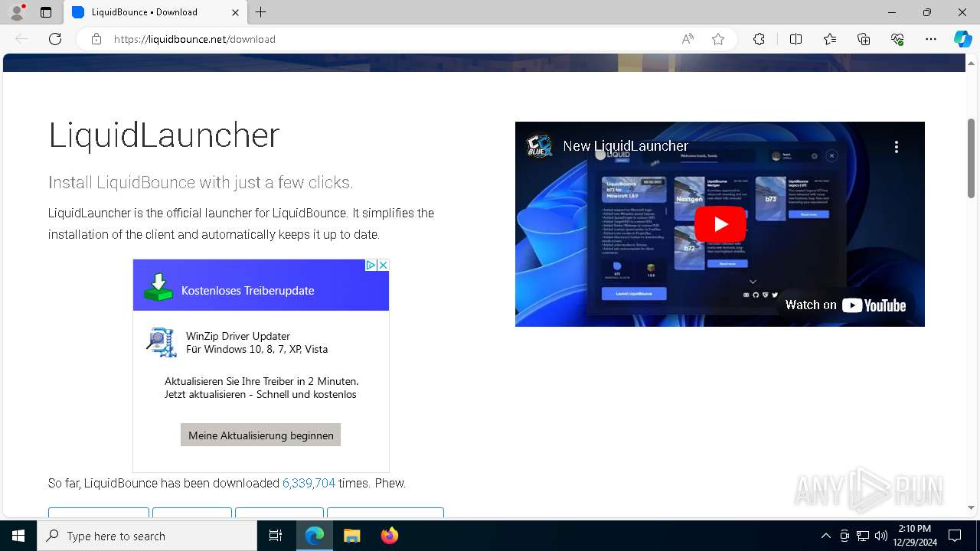Image resolution: width=980 pixels, height=551 pixels.
Task: Open the Collections icon
Action: click(x=864, y=39)
